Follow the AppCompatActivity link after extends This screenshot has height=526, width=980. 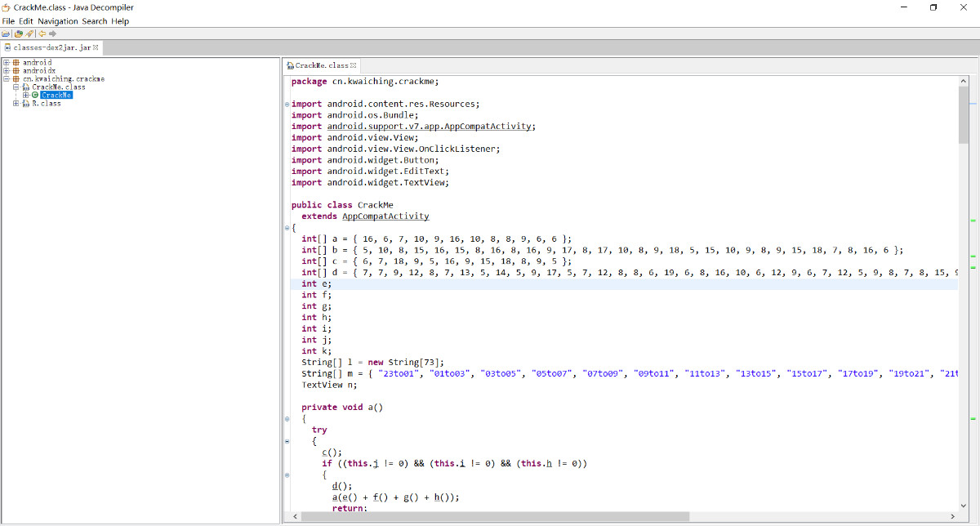click(x=385, y=216)
